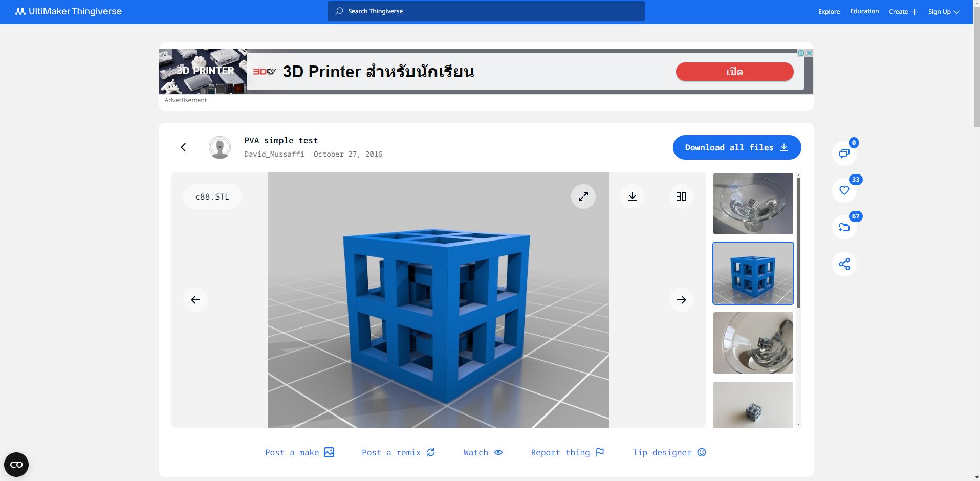Open the Education section
This screenshot has height=481, width=980.
[864, 11]
